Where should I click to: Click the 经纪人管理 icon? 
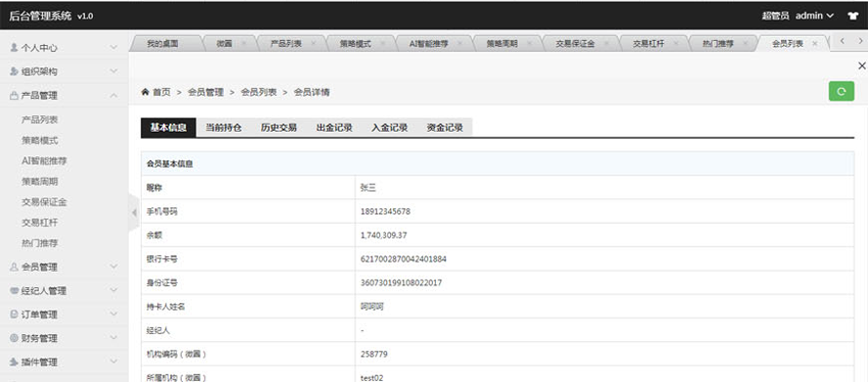point(14,291)
